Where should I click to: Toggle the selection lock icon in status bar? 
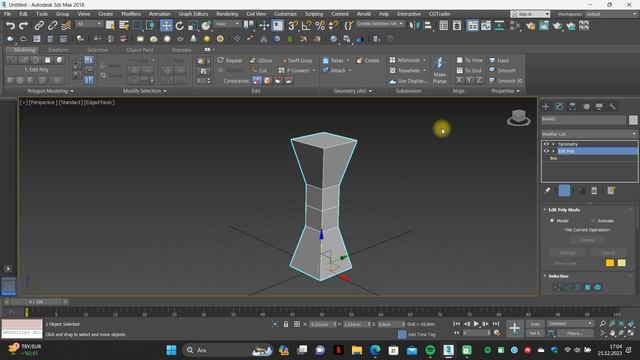pos(286,324)
